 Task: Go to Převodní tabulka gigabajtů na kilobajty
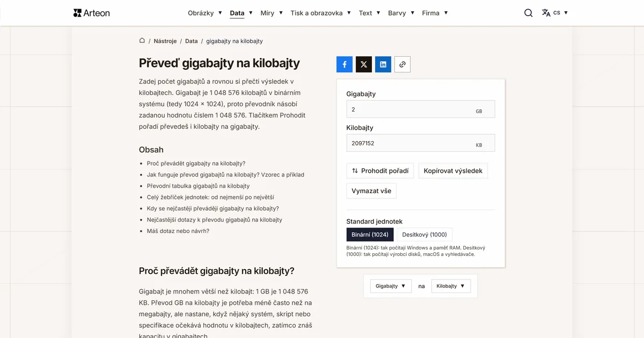[198, 186]
